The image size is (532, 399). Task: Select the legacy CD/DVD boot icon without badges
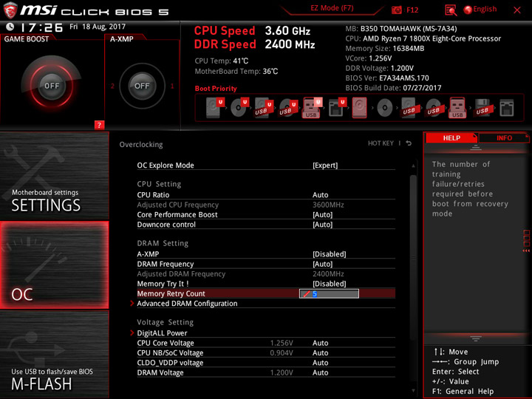pyautogui.click(x=384, y=108)
